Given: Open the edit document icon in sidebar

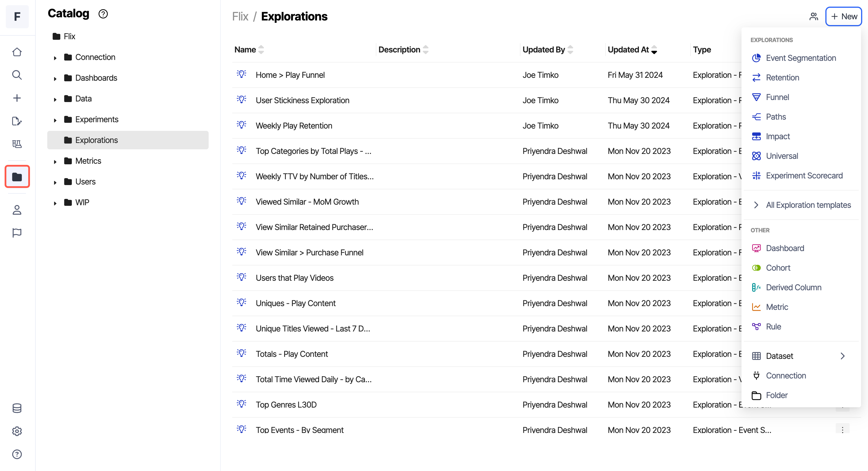Looking at the screenshot, I should [x=17, y=121].
